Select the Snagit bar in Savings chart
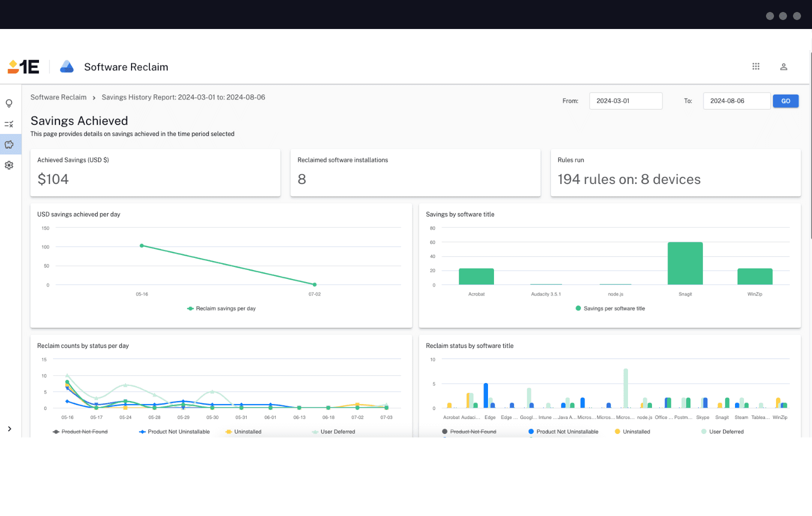The width and height of the screenshot is (812, 516). click(x=684, y=262)
